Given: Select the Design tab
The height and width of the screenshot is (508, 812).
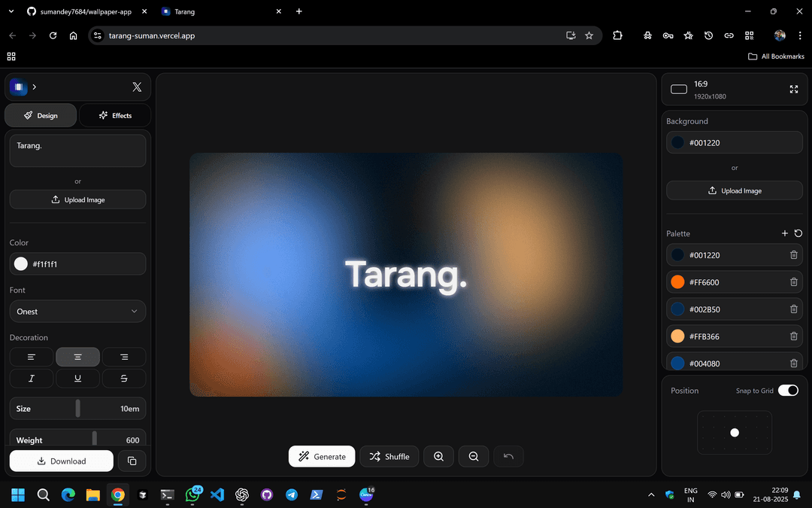Looking at the screenshot, I should coord(41,115).
